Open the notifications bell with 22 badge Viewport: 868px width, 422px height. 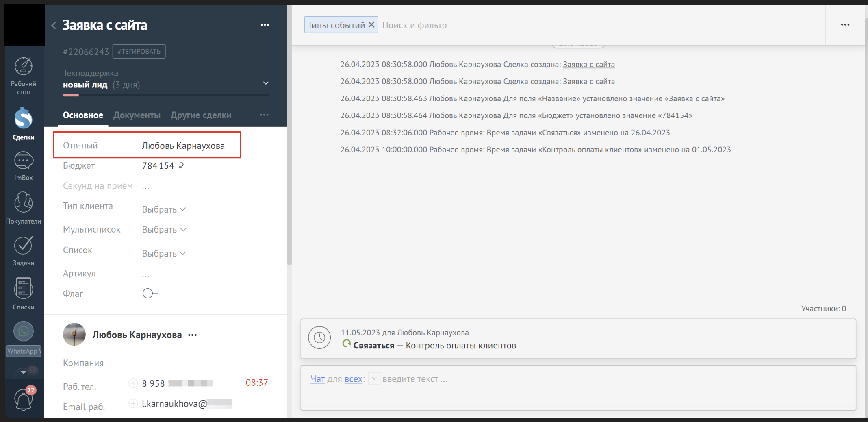tap(24, 399)
